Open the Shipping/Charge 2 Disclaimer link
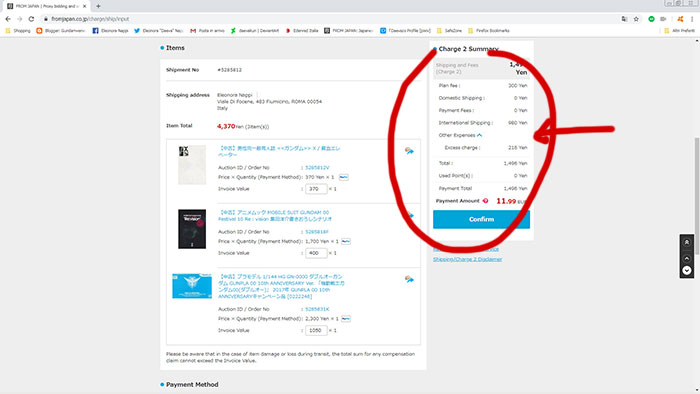The width and height of the screenshot is (700, 394). pos(467,259)
